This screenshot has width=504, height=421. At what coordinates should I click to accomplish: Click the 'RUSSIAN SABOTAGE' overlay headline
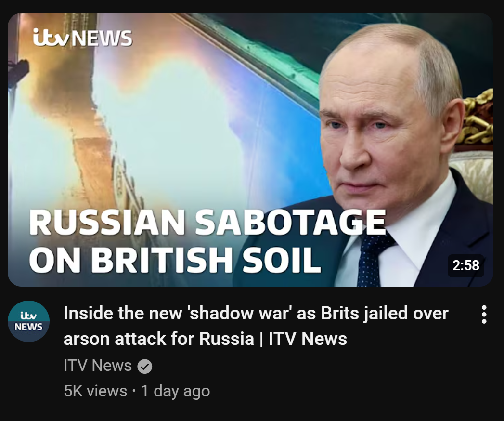pos(207,222)
